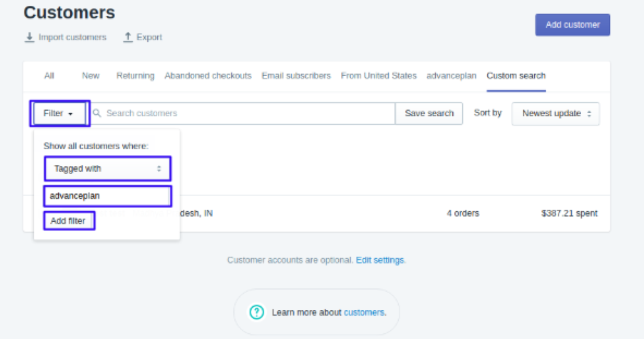Expand the Tagged with select box

[108, 169]
